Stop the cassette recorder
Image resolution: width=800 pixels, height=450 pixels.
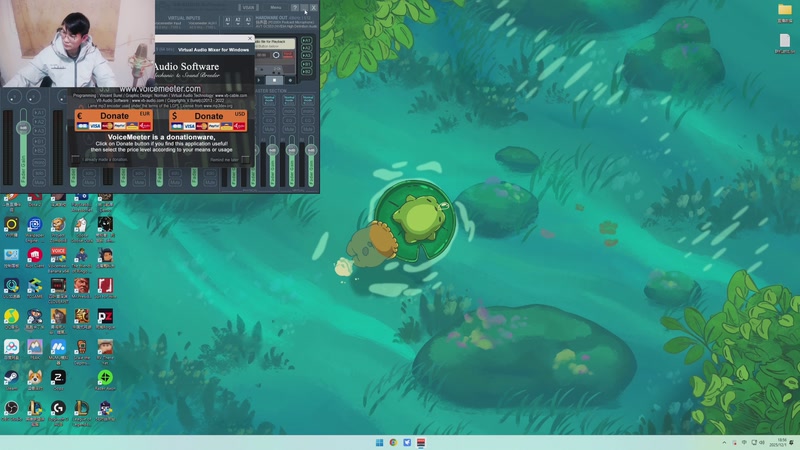(274, 80)
